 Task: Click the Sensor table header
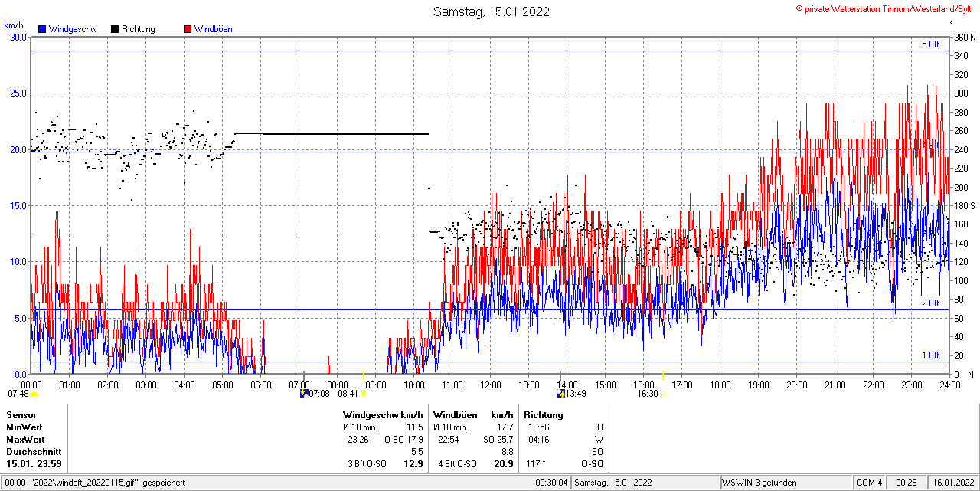(x=21, y=415)
